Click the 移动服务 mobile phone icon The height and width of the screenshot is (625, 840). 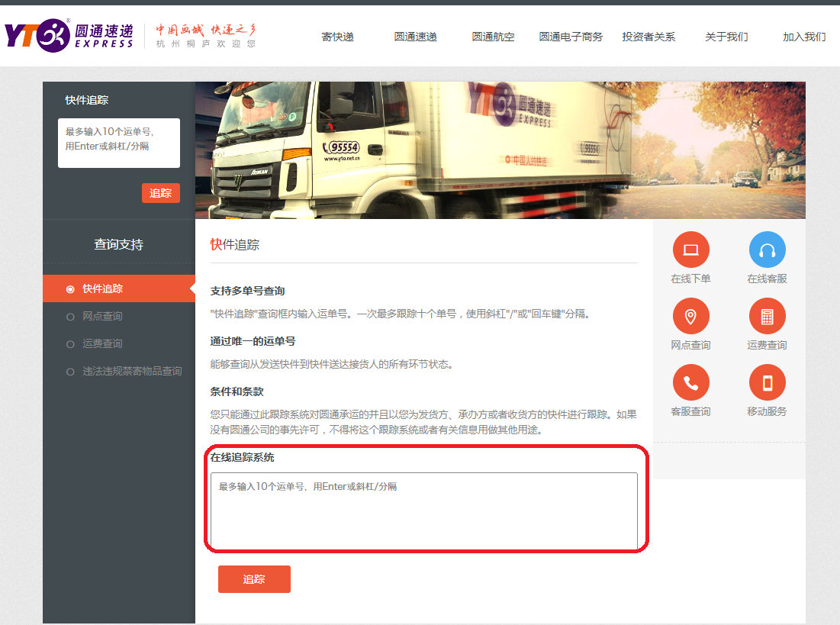pyautogui.click(x=768, y=383)
